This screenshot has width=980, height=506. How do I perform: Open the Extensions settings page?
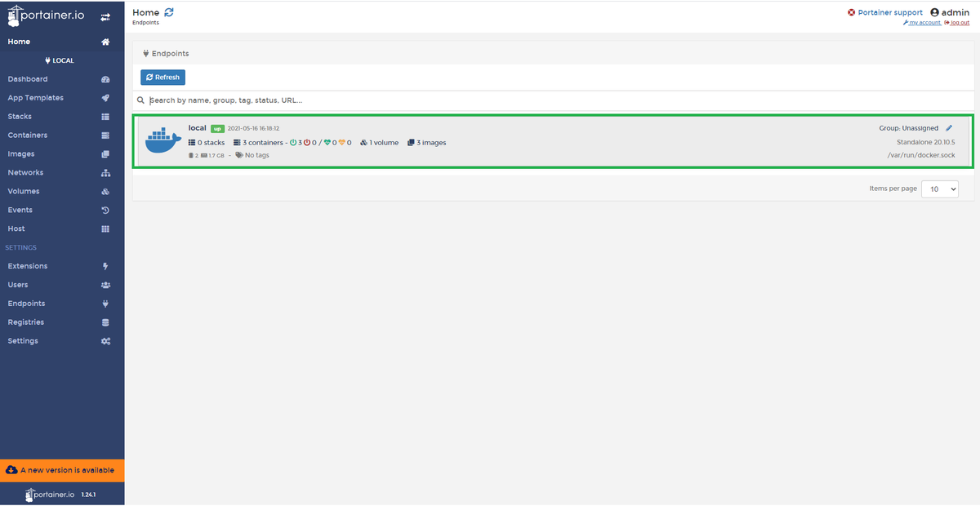point(62,267)
